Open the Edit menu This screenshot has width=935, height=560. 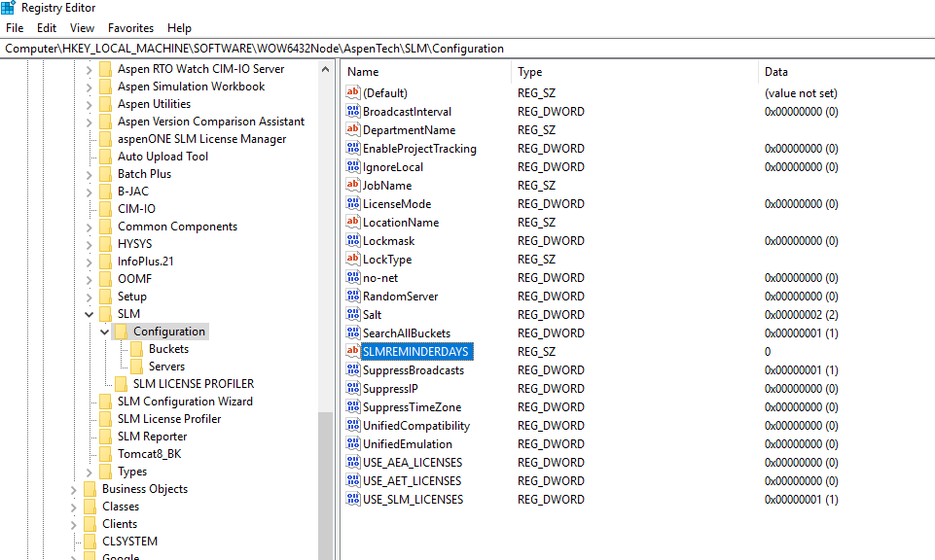pyautogui.click(x=47, y=28)
